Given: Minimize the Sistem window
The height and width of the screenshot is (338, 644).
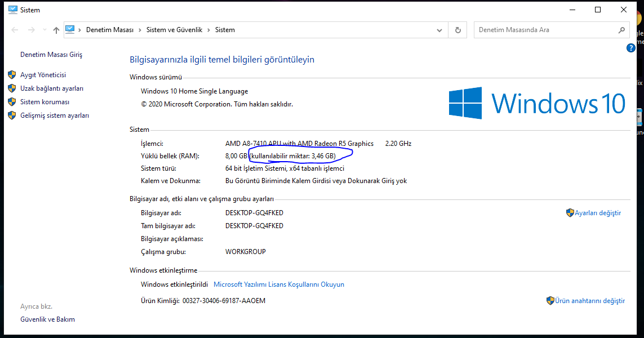Looking at the screenshot, I should pos(572,10).
